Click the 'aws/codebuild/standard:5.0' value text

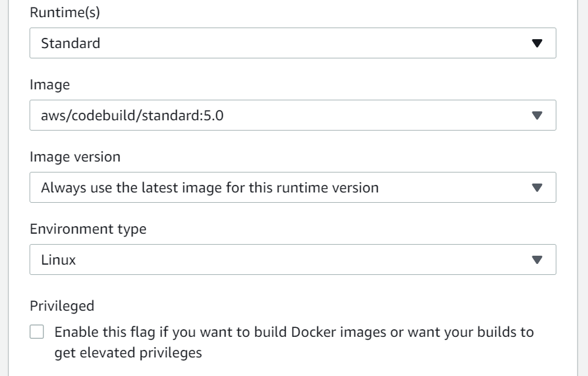(133, 115)
